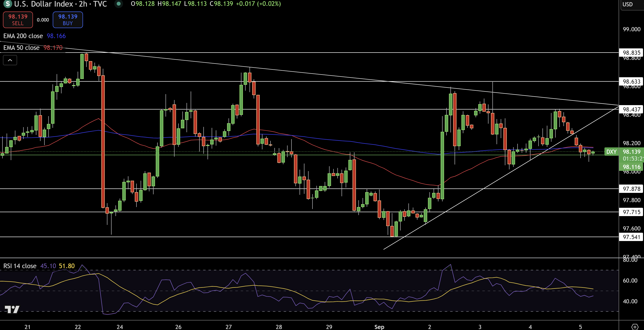Click the 98.835 horizontal line price label
This screenshot has width=644, height=330.
631,53
